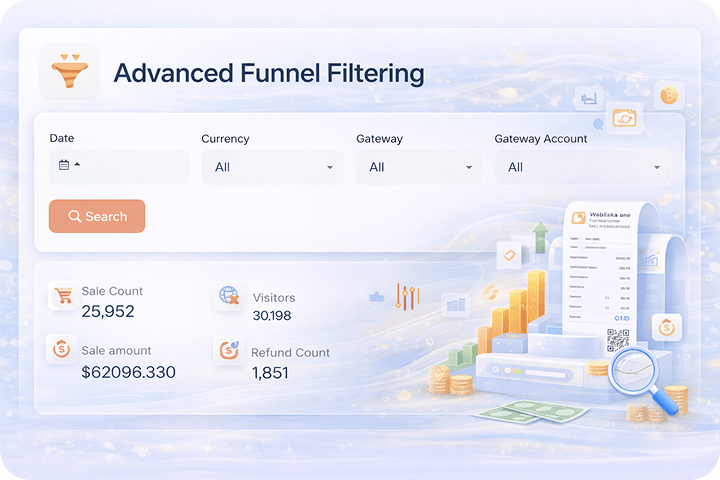Click the Advanced Funnel Filtering title

pyautogui.click(x=268, y=73)
